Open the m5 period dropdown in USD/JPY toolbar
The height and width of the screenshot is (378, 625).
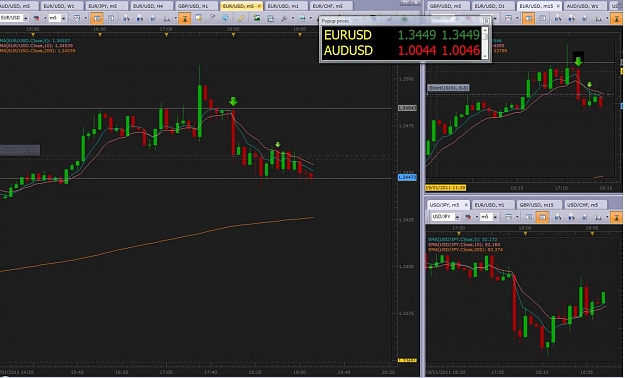(495, 217)
